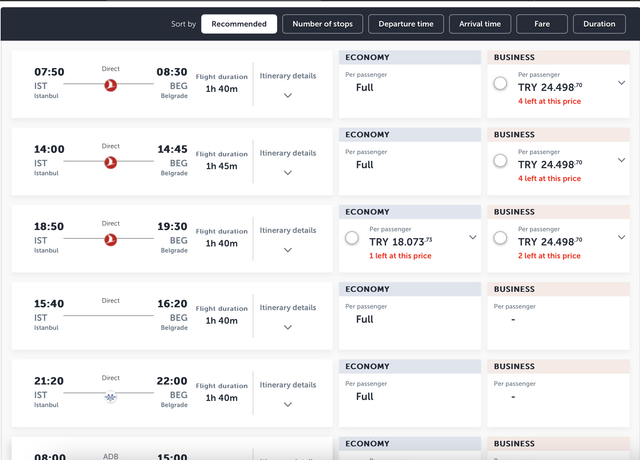Click the 1h 45m flight duration
The height and width of the screenshot is (460, 640).
point(221,166)
